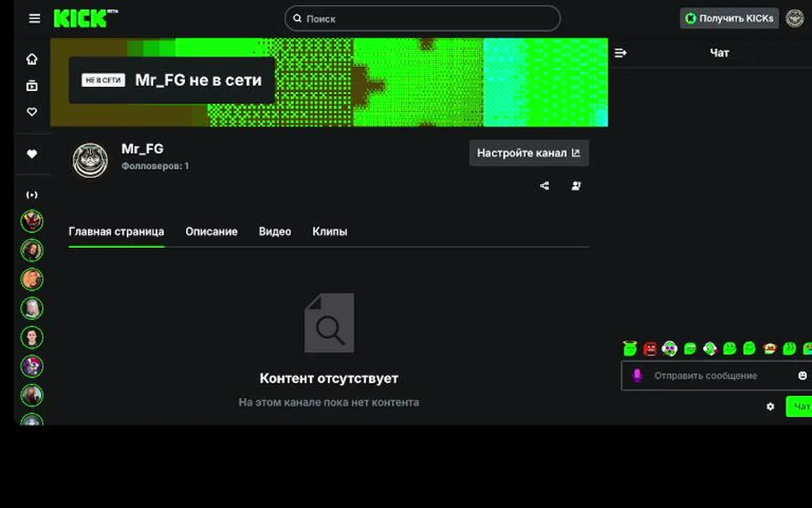Switch to the Описание tab
The width and height of the screenshot is (812, 508).
(211, 231)
